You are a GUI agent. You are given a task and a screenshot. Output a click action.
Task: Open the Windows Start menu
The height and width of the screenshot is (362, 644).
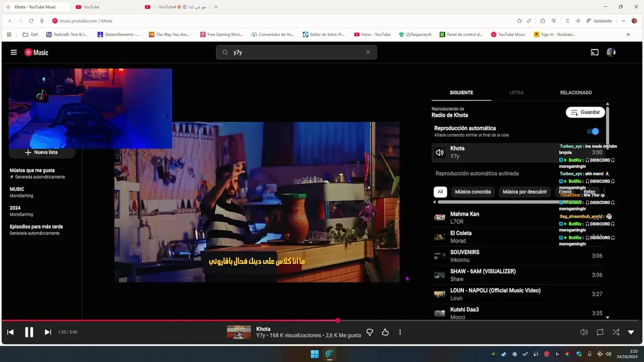coord(314,354)
